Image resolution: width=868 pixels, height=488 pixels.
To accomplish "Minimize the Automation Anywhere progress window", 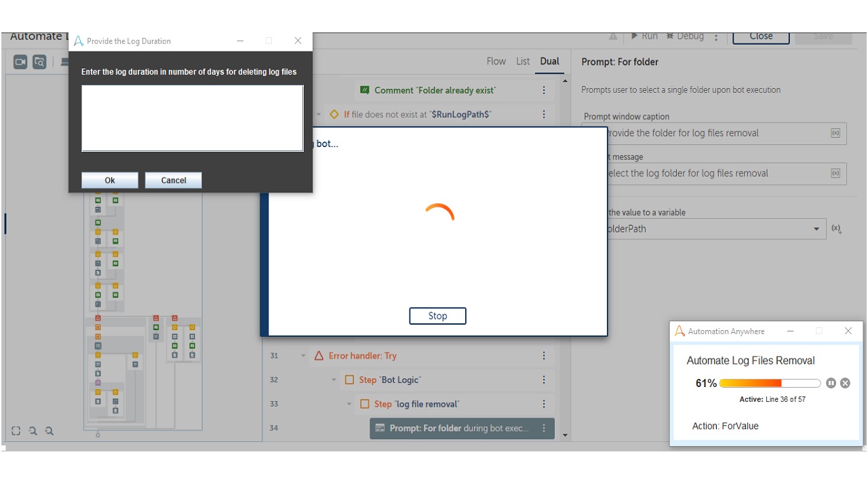I will tap(791, 331).
